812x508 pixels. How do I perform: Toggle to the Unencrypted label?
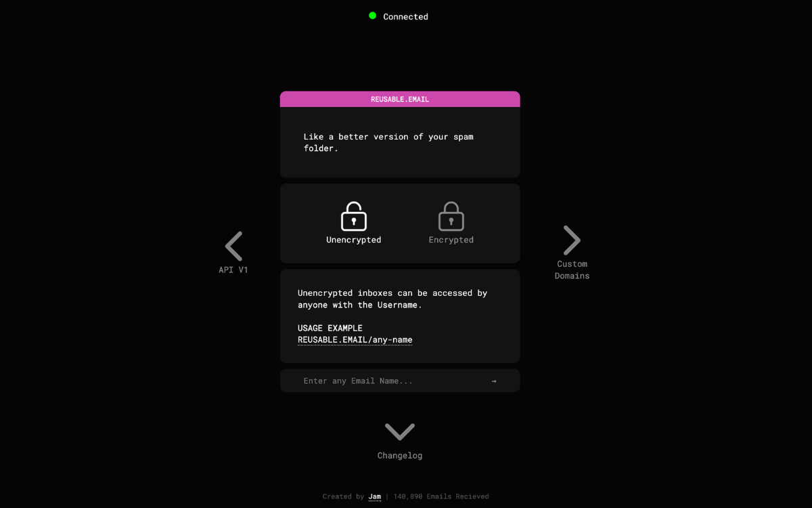354,240
